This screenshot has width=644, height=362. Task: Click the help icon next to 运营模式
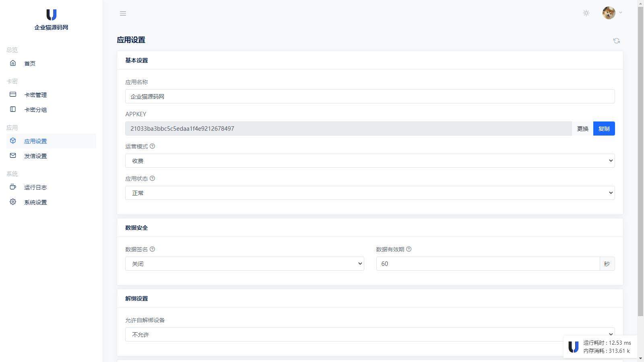tap(152, 146)
